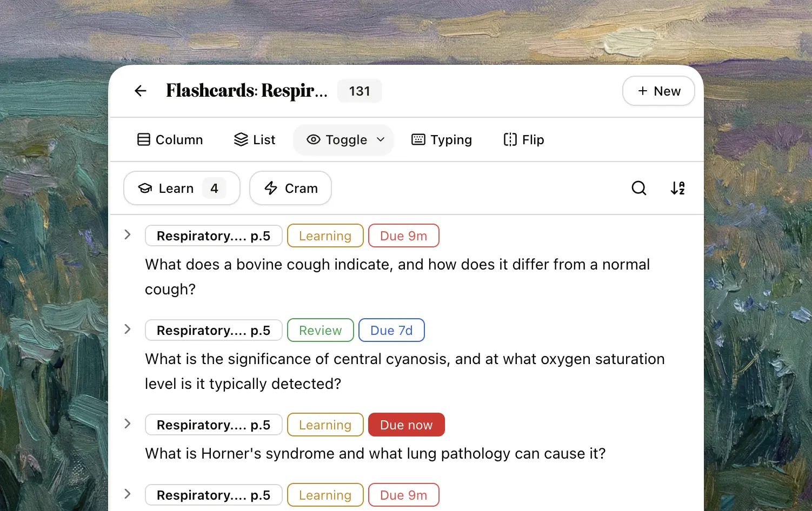
Task: Start Learn session with 4 cards
Action: pyautogui.click(x=182, y=188)
